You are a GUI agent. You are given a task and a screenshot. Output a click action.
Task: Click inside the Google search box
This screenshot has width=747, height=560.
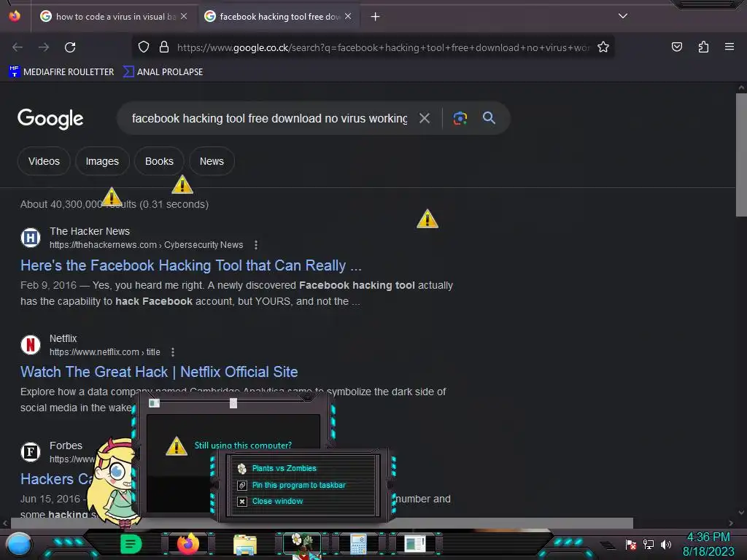269,118
